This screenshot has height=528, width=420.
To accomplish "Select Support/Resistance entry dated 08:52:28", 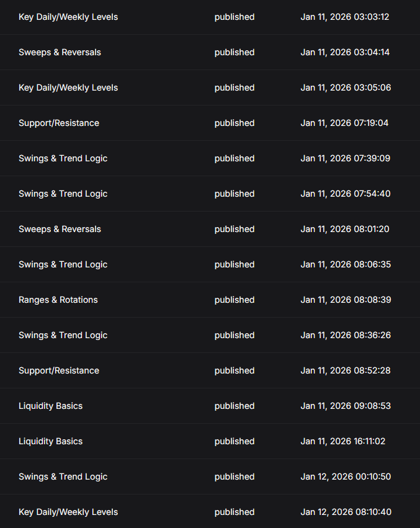I will 59,370.
